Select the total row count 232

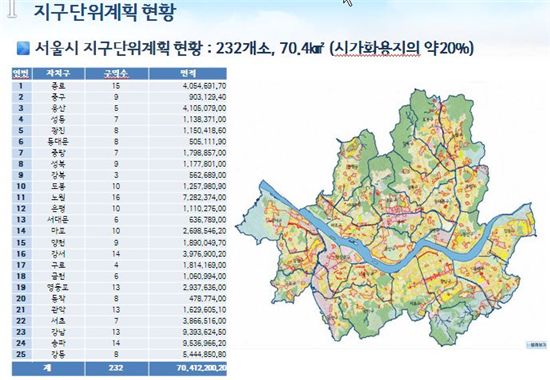(x=116, y=368)
